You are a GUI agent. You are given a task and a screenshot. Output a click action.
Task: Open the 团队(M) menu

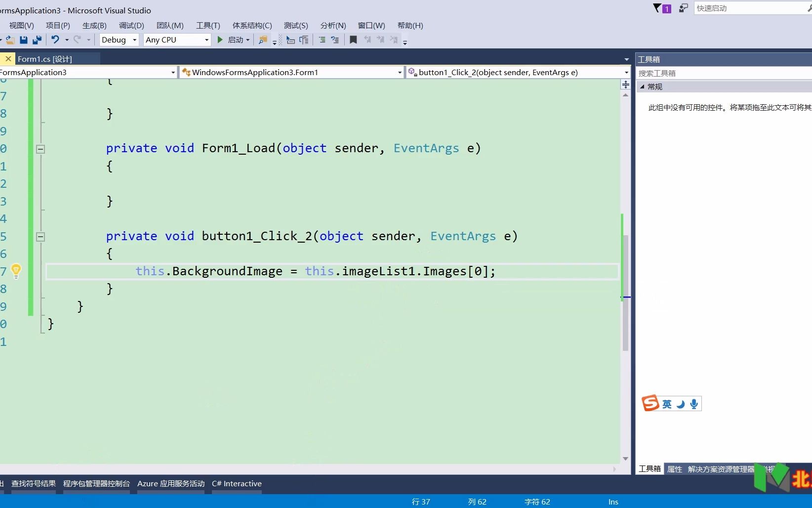click(x=170, y=25)
